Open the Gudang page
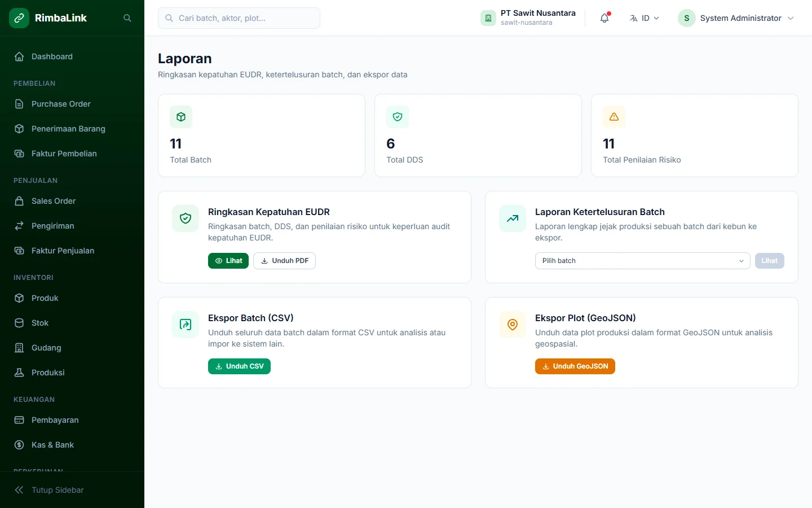 click(x=72, y=348)
